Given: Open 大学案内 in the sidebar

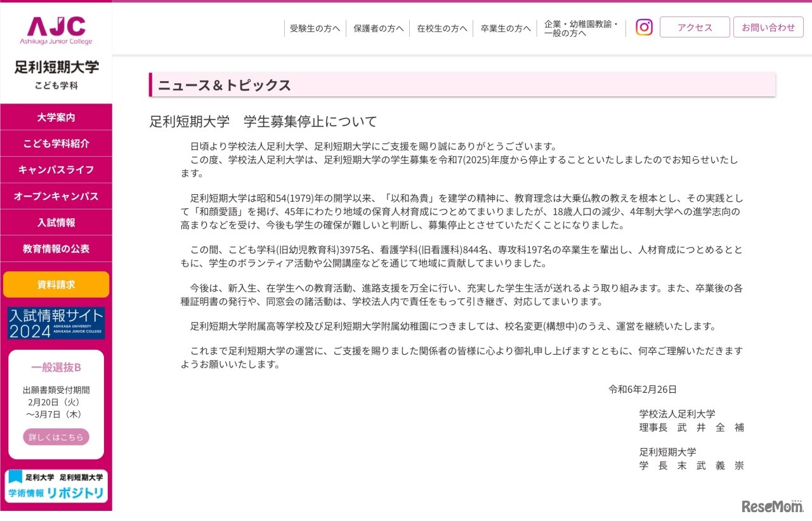Looking at the screenshot, I should [x=56, y=117].
